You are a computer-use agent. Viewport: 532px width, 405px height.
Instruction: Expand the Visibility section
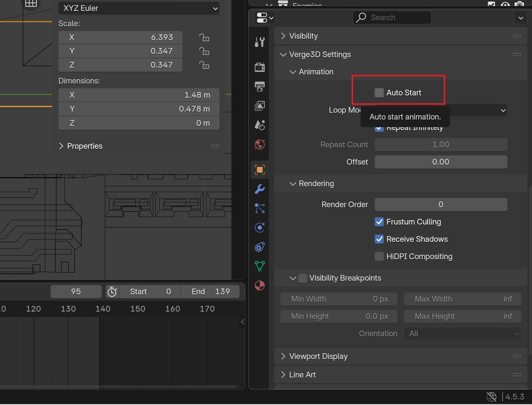(x=283, y=36)
